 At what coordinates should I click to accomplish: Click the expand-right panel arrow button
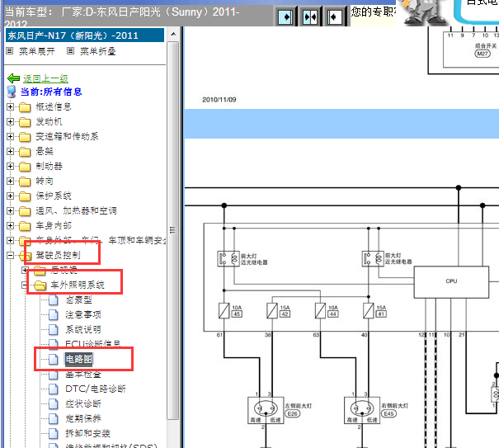285,17
